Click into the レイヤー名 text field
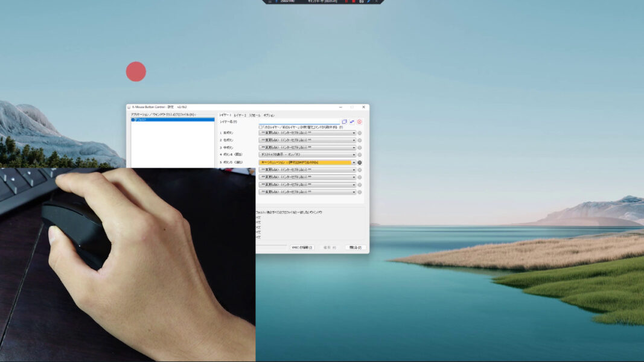This screenshot has width=644, height=362. pyautogui.click(x=299, y=121)
